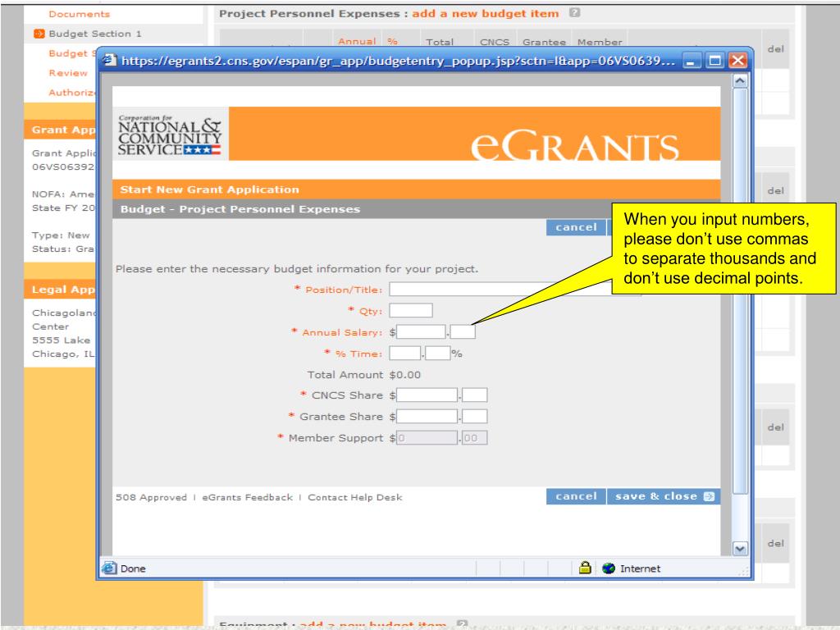Minimize the budget entry popup window
The width and height of the screenshot is (840, 630).
[691, 61]
